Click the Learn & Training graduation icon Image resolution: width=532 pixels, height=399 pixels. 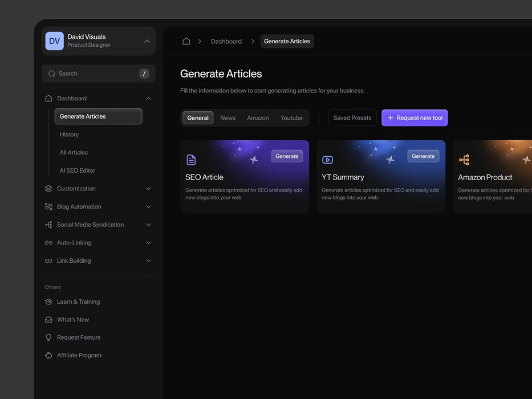click(x=48, y=302)
